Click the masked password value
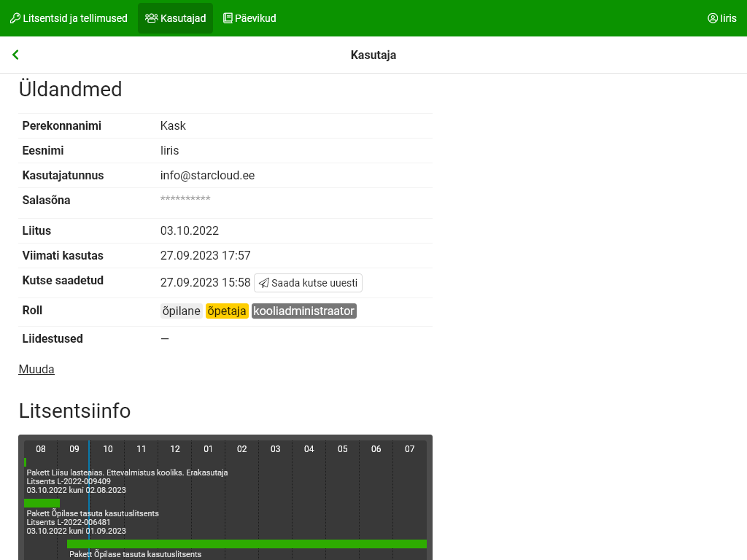 pos(185,200)
